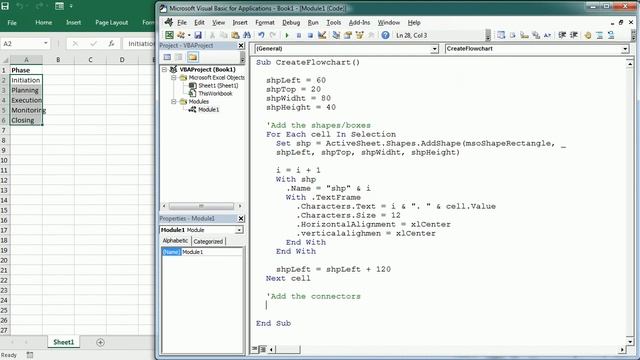This screenshot has height=360, width=640.
Task: Click the View Microsoft Excel toolbar icon
Action: (x=169, y=36)
